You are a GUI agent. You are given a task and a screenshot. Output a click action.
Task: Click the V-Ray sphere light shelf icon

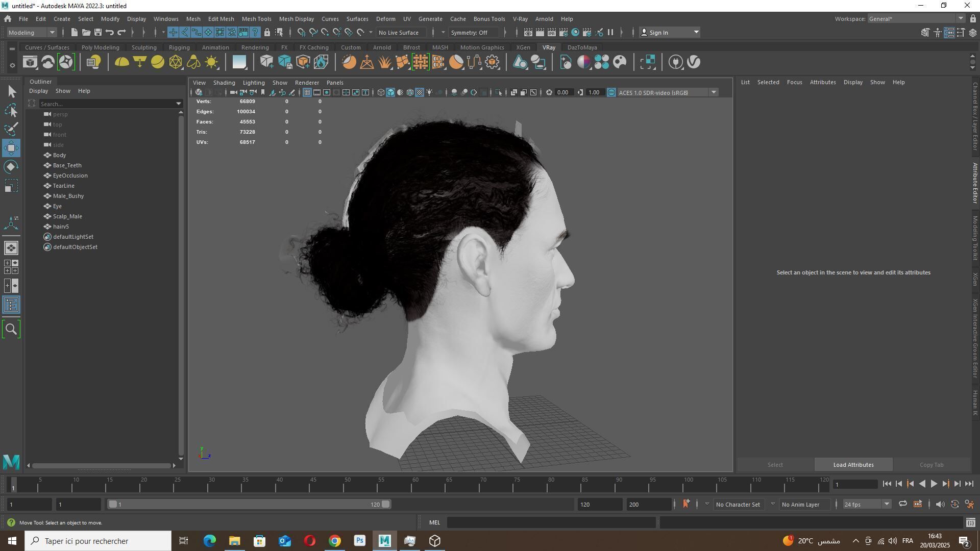(x=157, y=62)
